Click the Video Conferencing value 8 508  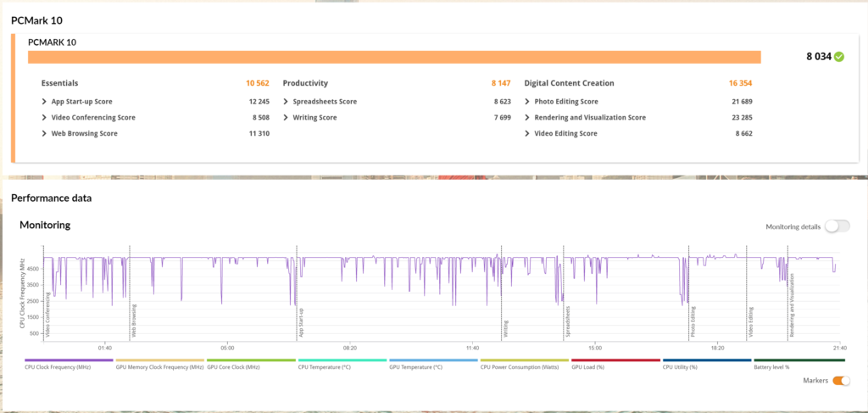pyautogui.click(x=261, y=117)
